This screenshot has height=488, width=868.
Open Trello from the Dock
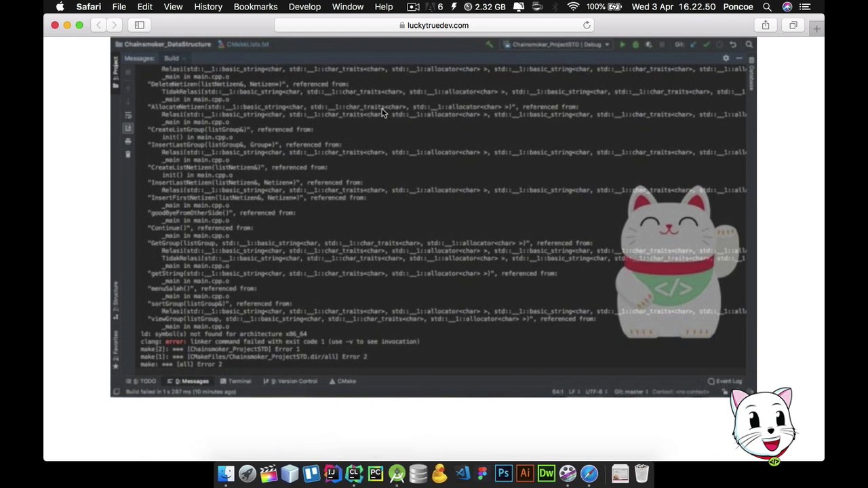coord(311,473)
